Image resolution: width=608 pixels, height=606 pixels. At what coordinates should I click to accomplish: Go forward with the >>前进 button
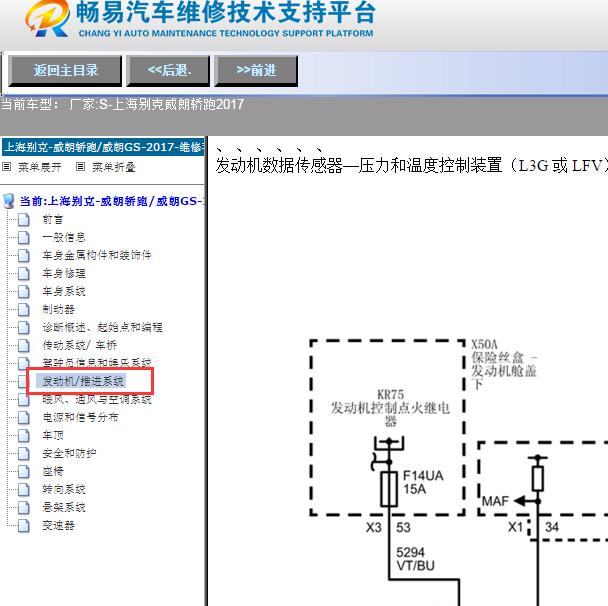pos(256,71)
